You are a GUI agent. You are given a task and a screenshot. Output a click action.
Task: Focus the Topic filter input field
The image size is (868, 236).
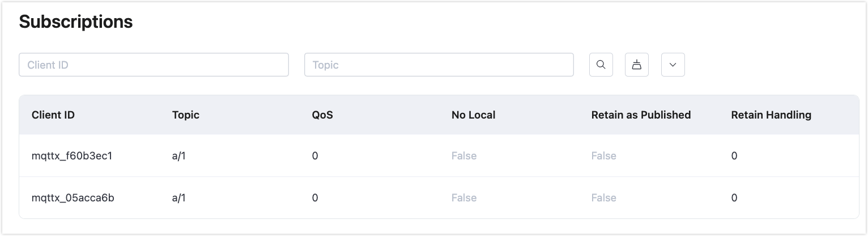439,65
